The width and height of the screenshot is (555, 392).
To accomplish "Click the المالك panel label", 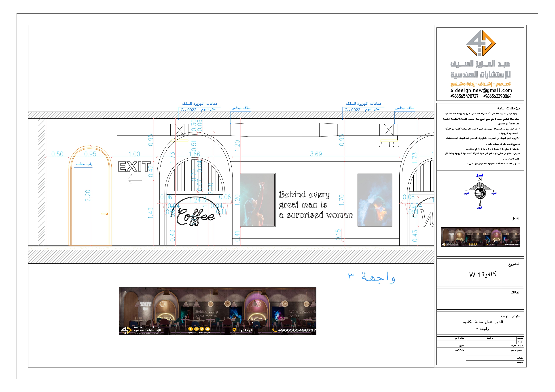I will pos(515,292).
